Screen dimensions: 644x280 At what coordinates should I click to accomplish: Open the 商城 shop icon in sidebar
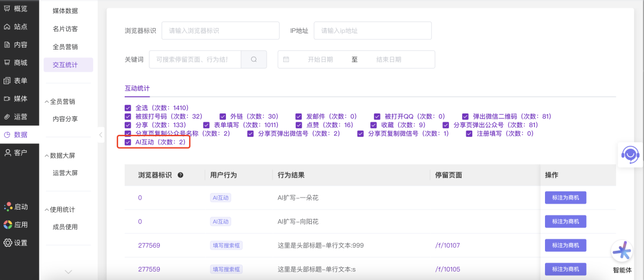pyautogui.click(x=7, y=63)
